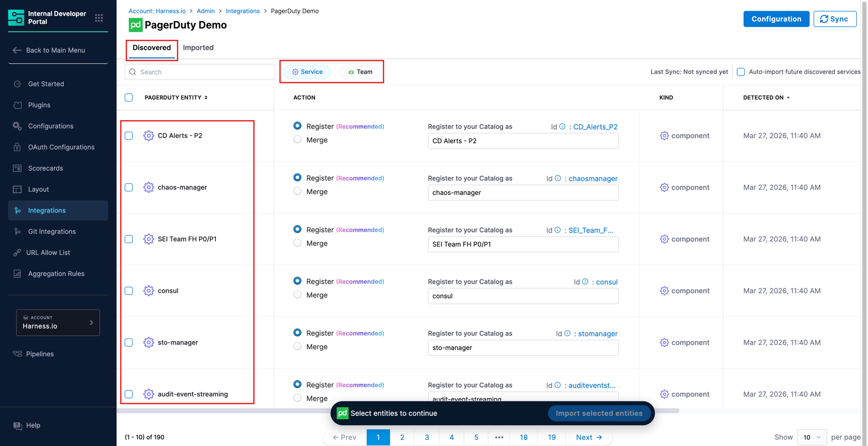Switch to the Imported tab
This screenshot has width=868, height=446.
click(198, 48)
